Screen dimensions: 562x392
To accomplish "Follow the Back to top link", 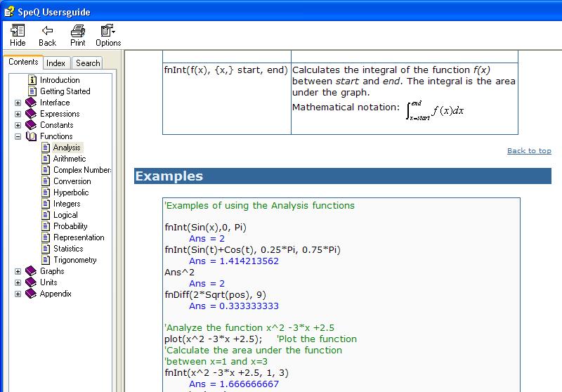I will point(529,151).
